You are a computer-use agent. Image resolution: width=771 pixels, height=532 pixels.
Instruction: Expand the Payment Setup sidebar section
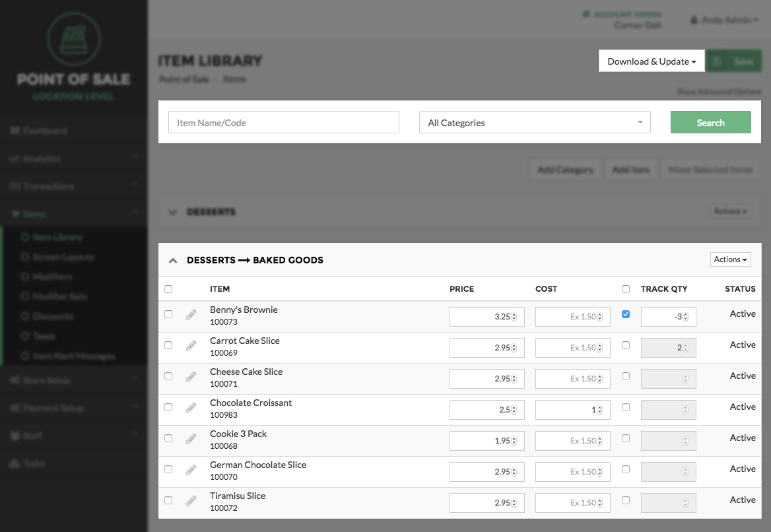(74, 408)
